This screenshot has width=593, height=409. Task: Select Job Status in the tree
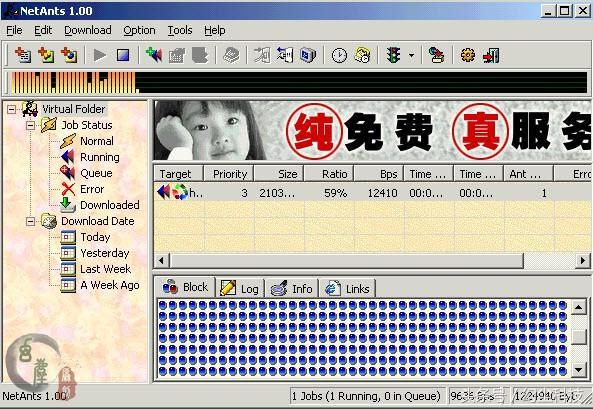tap(87, 125)
